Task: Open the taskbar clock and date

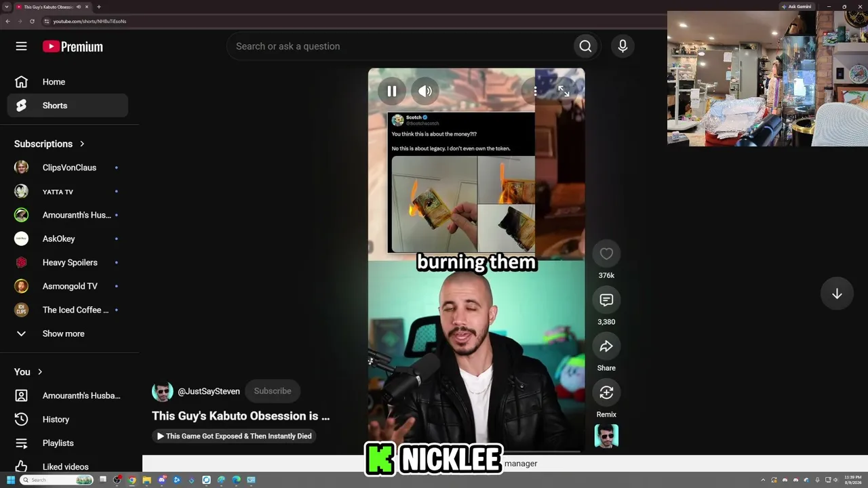Action: [853, 480]
